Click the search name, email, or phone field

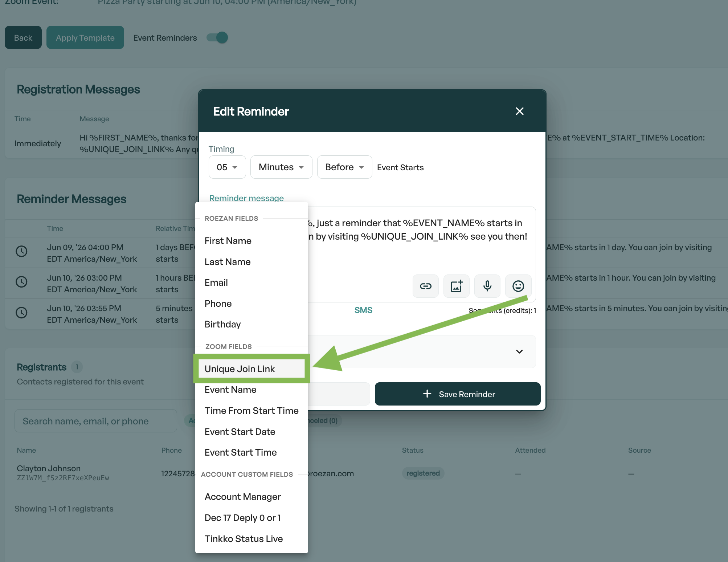(x=96, y=421)
